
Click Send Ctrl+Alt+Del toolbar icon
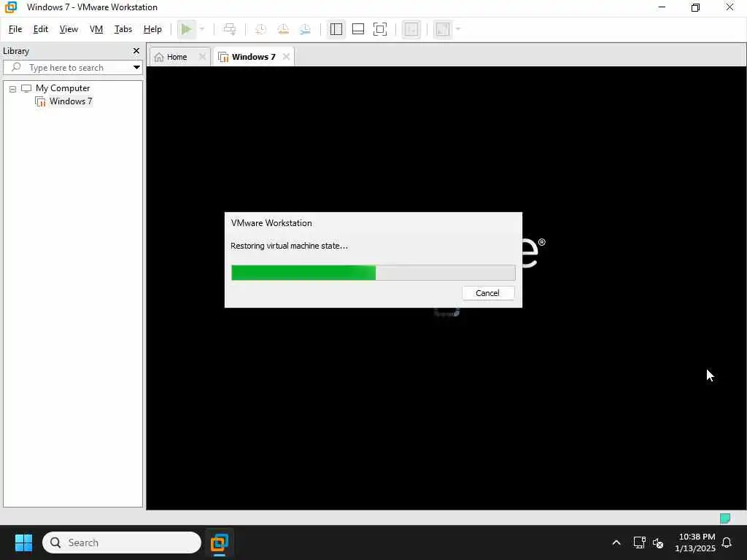point(230,29)
